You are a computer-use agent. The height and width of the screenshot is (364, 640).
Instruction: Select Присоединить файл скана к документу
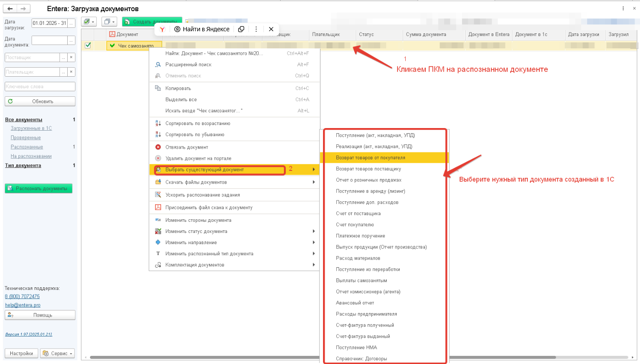[x=234, y=208]
